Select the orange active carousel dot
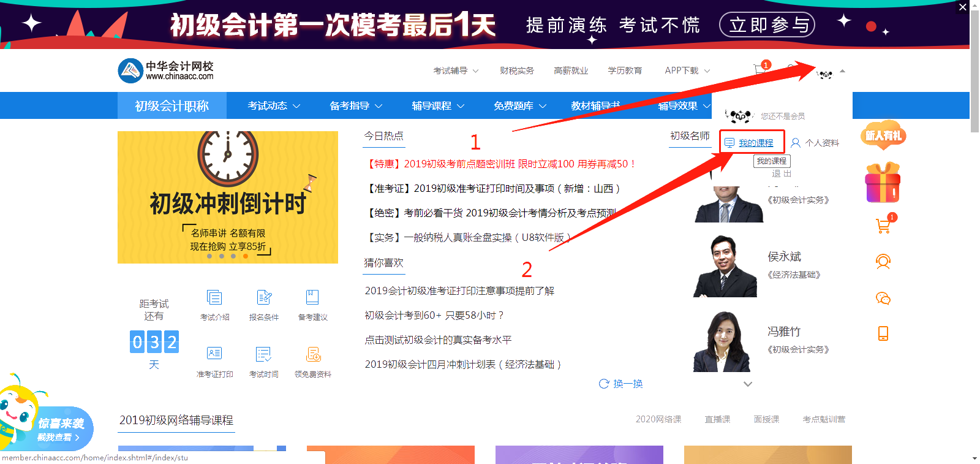980x464 pixels. pyautogui.click(x=246, y=256)
